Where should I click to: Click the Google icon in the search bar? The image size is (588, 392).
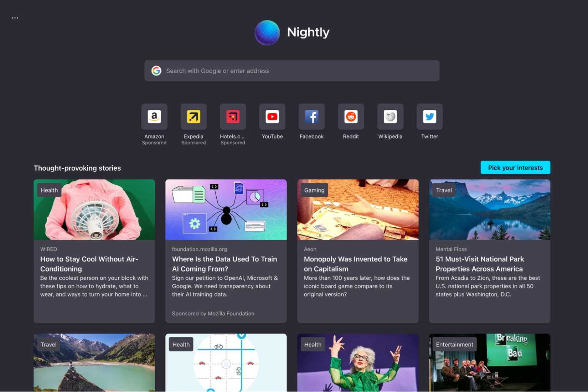(x=156, y=71)
